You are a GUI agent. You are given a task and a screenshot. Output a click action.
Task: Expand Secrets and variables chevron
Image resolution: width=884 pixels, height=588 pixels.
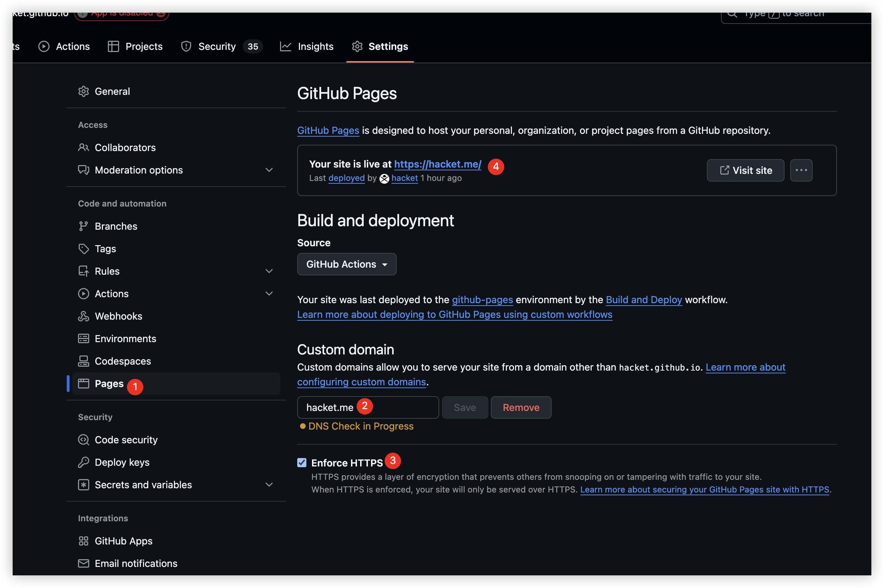pos(269,484)
